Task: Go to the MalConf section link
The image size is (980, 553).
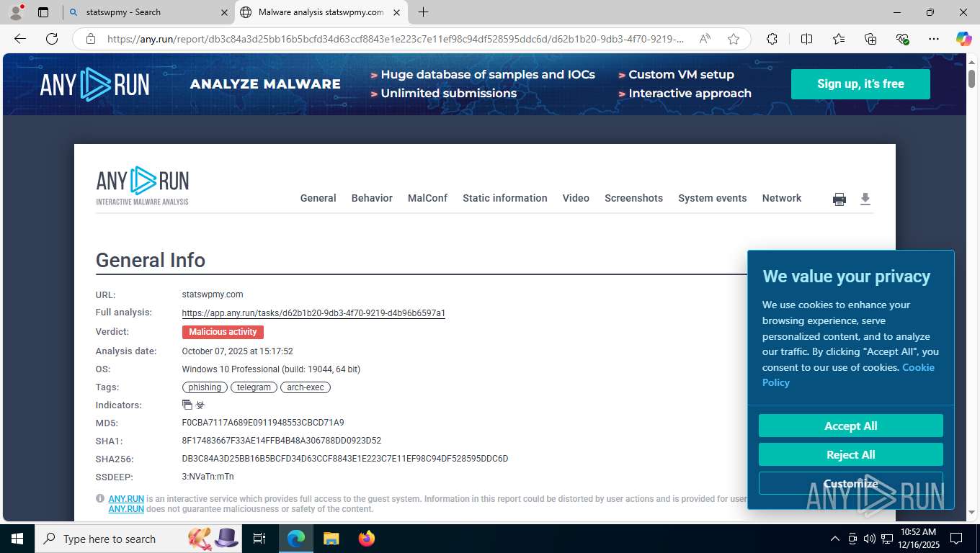Action: tap(427, 198)
